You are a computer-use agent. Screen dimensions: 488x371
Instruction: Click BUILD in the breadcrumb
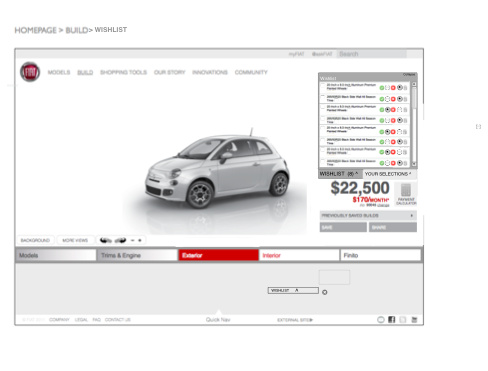click(77, 30)
